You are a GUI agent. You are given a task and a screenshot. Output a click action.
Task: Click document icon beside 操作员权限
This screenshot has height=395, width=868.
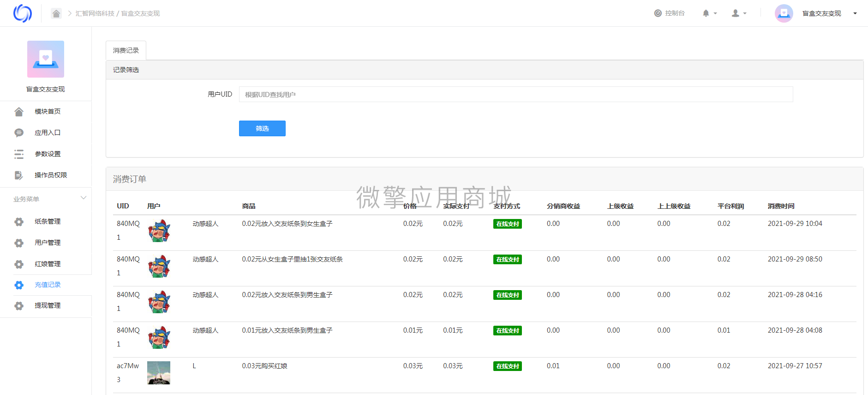point(19,175)
